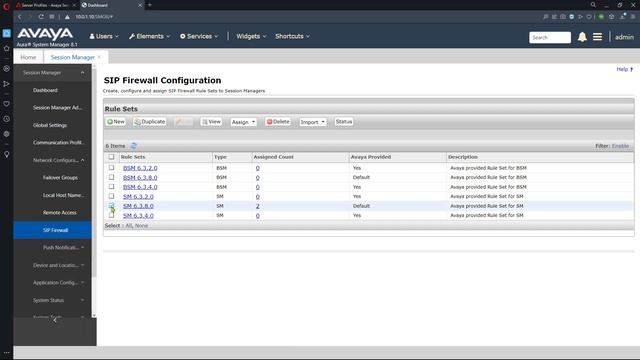
Task: Click the browser tab search magnifier icon
Action: (593, 5)
